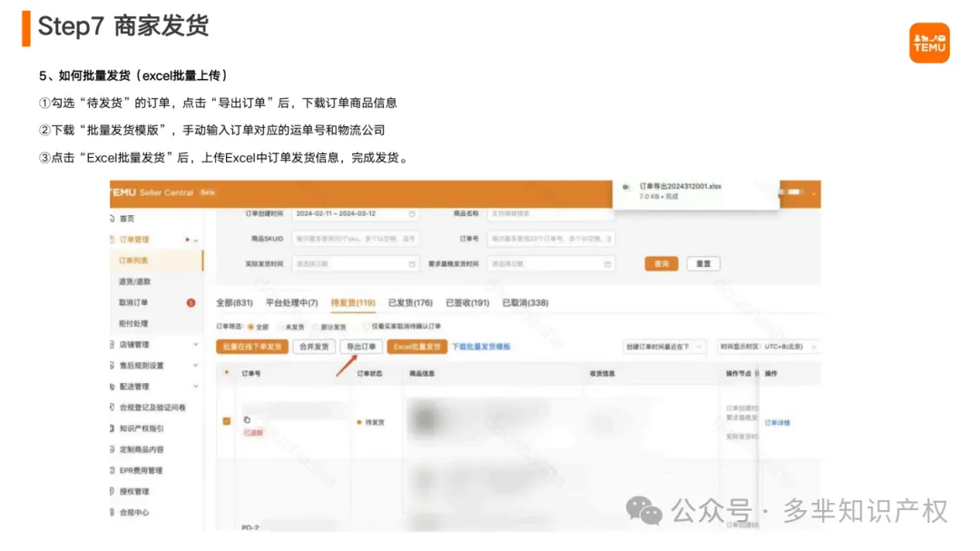This screenshot has width=980, height=551.
Task: Toggle the select-all checkbox beside 订单号 header
Action: coord(227,373)
